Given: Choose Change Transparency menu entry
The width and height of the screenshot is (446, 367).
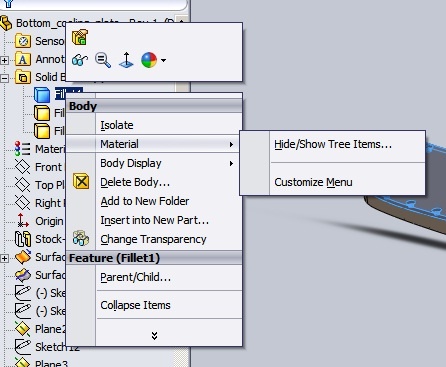Looking at the screenshot, I should pos(153,239).
